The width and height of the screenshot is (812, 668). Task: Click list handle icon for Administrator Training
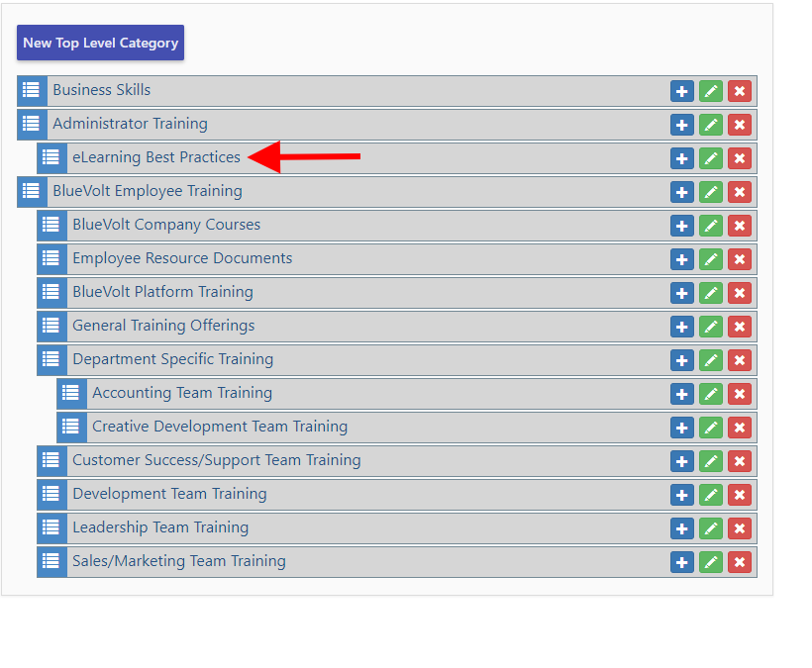pyautogui.click(x=32, y=125)
